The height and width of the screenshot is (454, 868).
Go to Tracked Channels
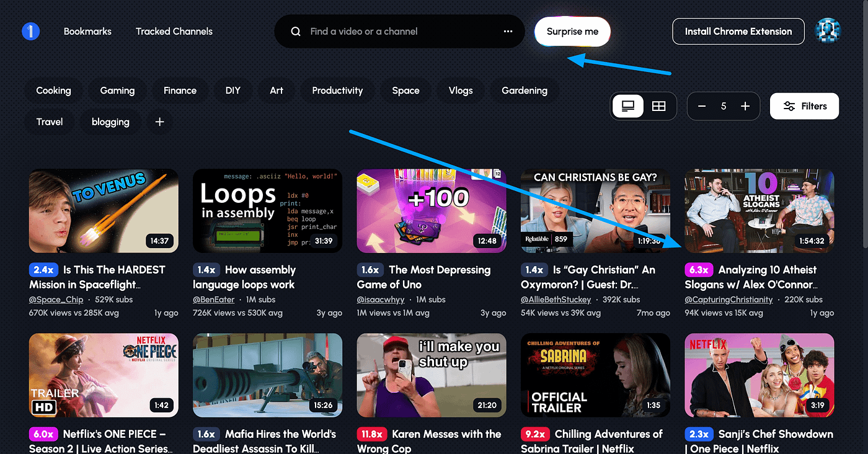tap(174, 32)
